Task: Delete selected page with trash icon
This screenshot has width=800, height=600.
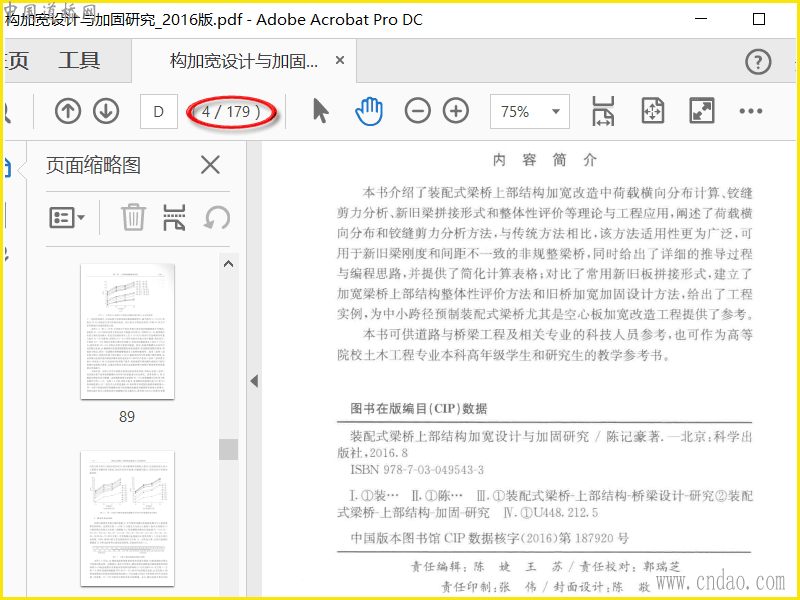Action: tap(133, 218)
